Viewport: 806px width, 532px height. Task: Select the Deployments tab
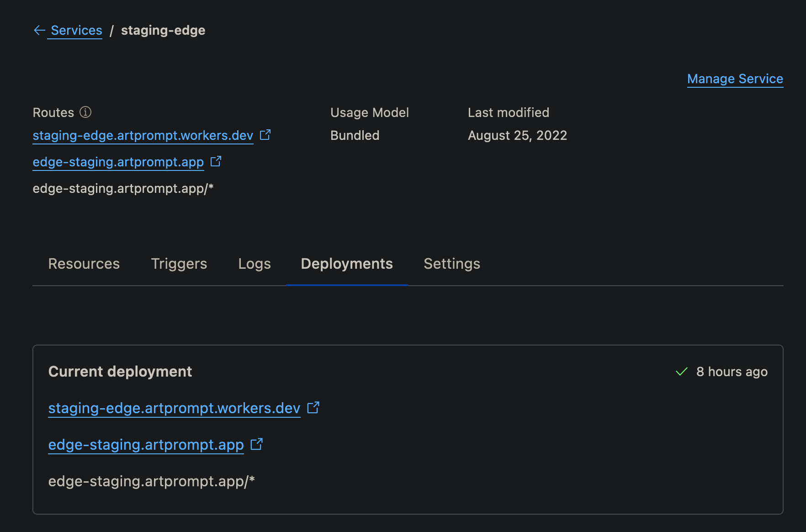(x=346, y=264)
